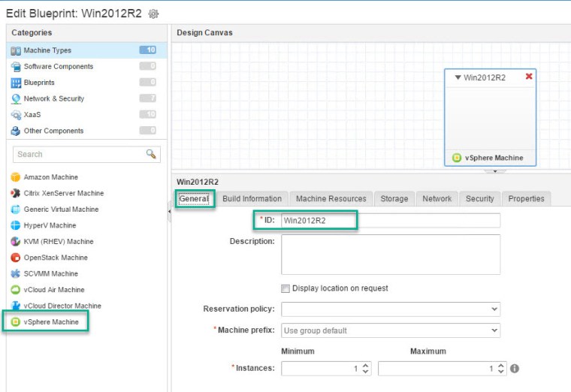Select the Amazon Machine icon

(x=15, y=177)
